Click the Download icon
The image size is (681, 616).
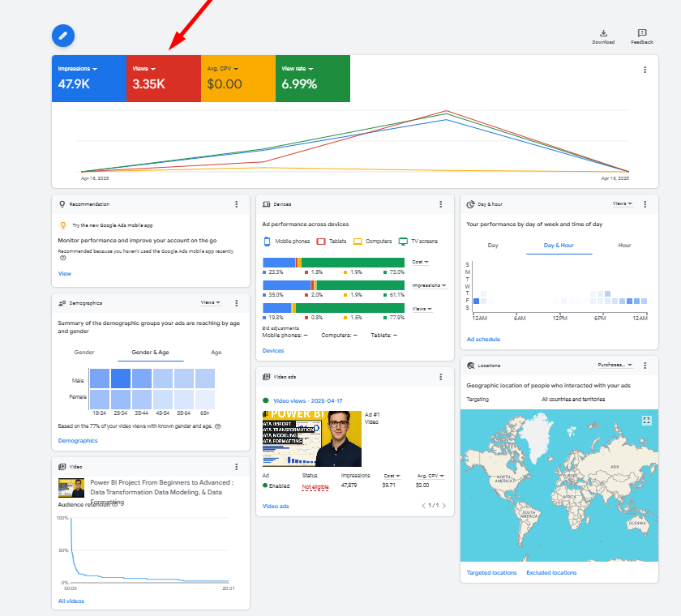click(x=603, y=34)
